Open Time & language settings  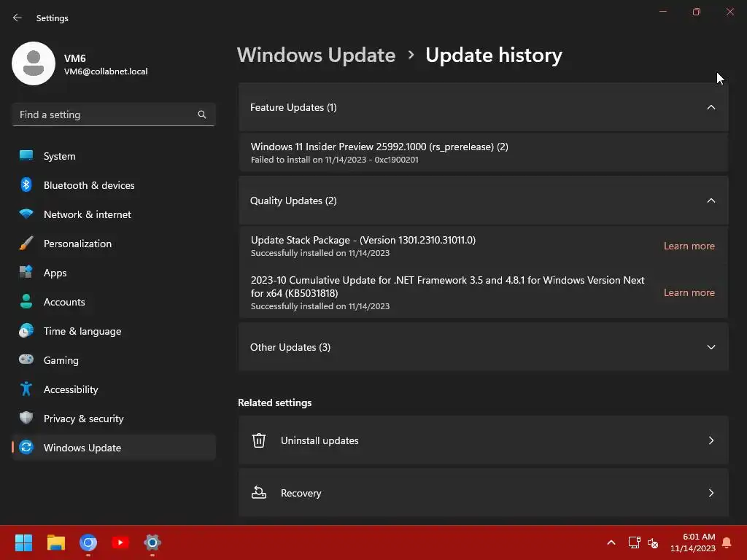pos(114,331)
